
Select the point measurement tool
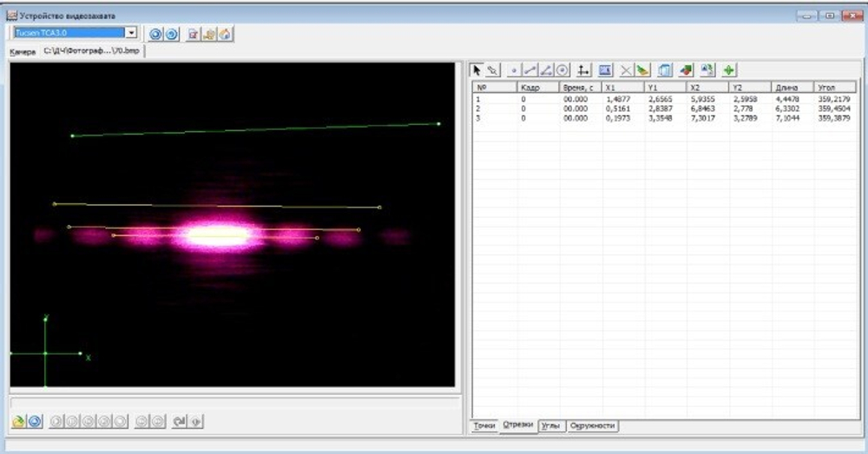point(514,70)
